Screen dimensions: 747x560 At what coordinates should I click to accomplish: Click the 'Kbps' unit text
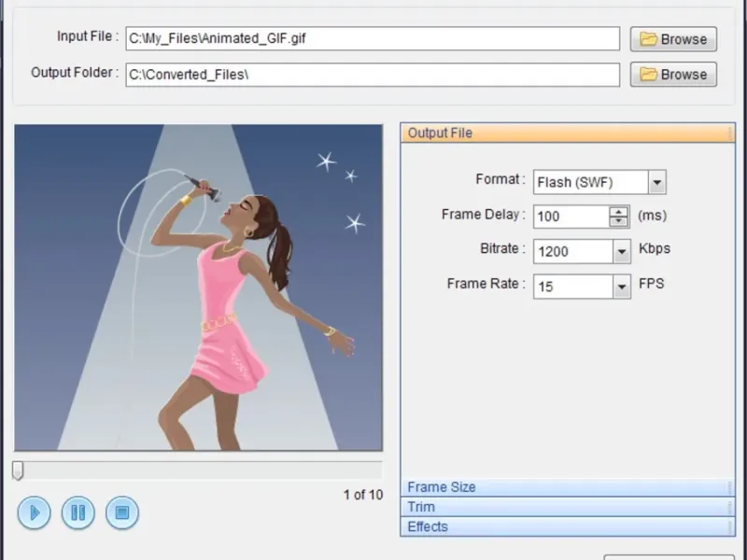tap(655, 248)
